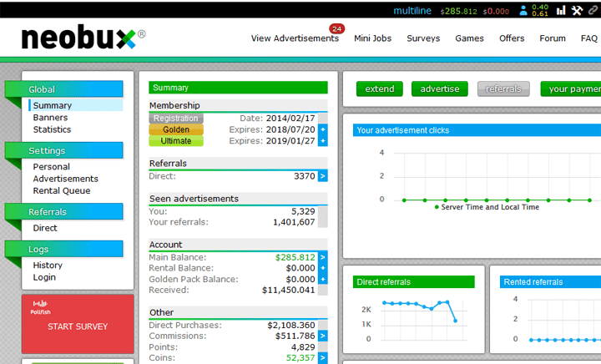The image size is (601, 364).
Task: Click the Pollfish logo in survey banner
Action: tap(40, 307)
